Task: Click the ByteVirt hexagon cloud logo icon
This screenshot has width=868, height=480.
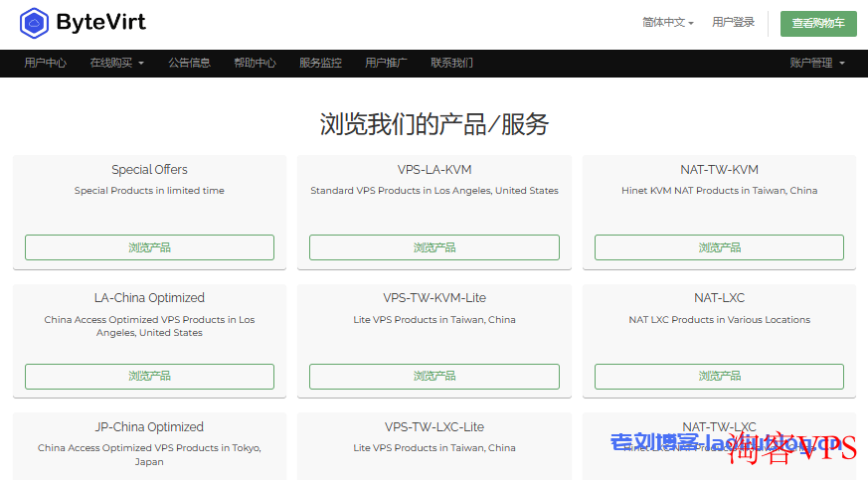Action: (x=35, y=23)
